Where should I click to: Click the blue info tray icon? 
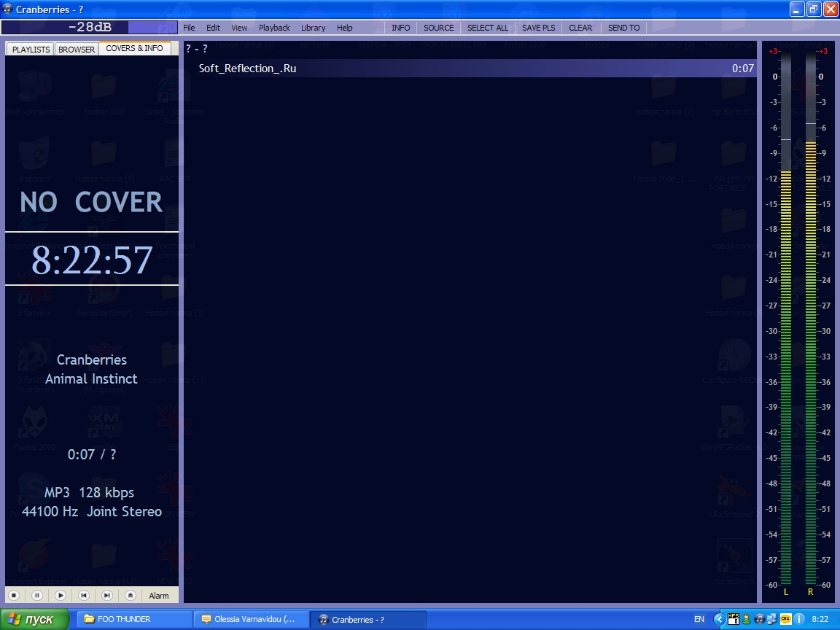[x=798, y=619]
